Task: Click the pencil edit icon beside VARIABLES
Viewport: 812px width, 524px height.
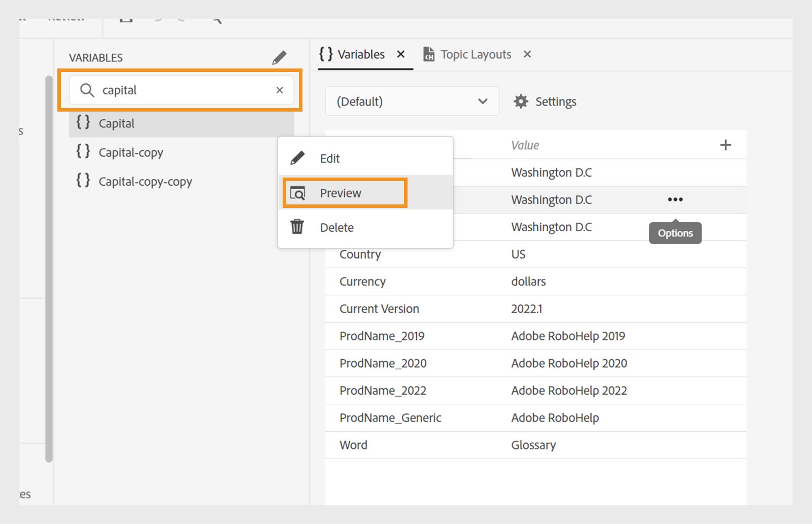Action: pyautogui.click(x=279, y=58)
